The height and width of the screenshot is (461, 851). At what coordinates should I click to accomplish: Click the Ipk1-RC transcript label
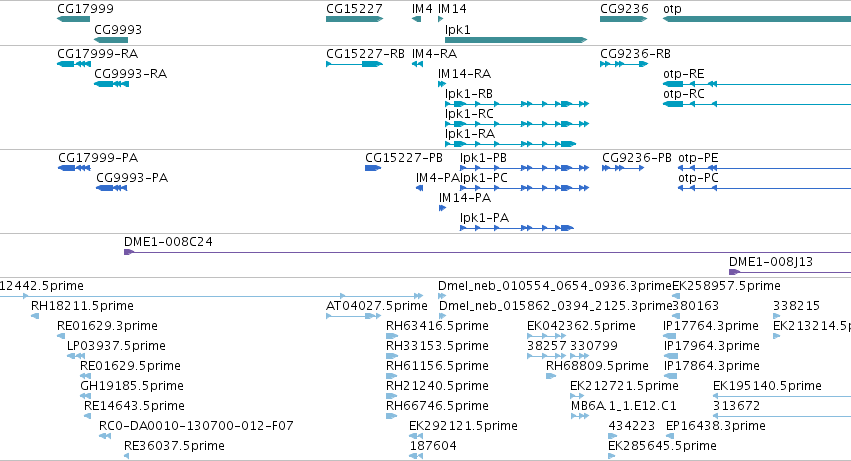[x=469, y=114]
